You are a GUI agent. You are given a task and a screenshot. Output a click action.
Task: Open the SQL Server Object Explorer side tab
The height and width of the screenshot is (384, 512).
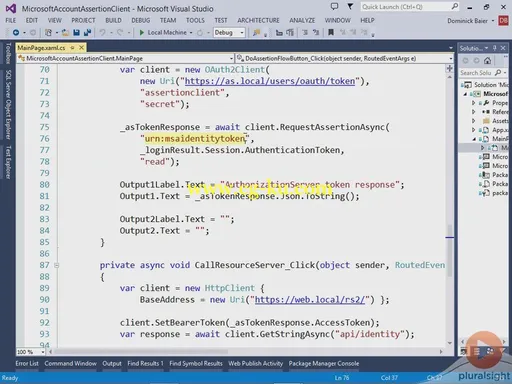coord(8,104)
